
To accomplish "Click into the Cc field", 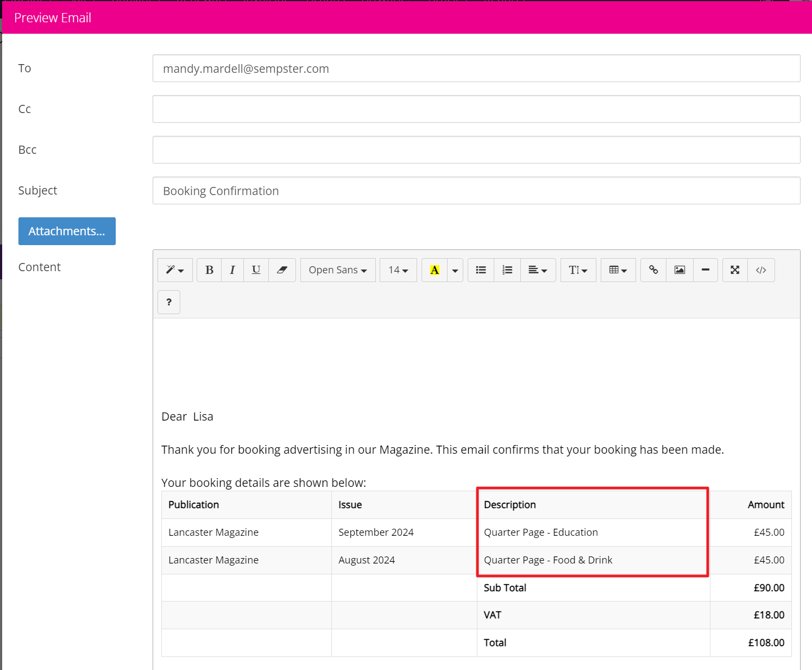I will point(476,109).
